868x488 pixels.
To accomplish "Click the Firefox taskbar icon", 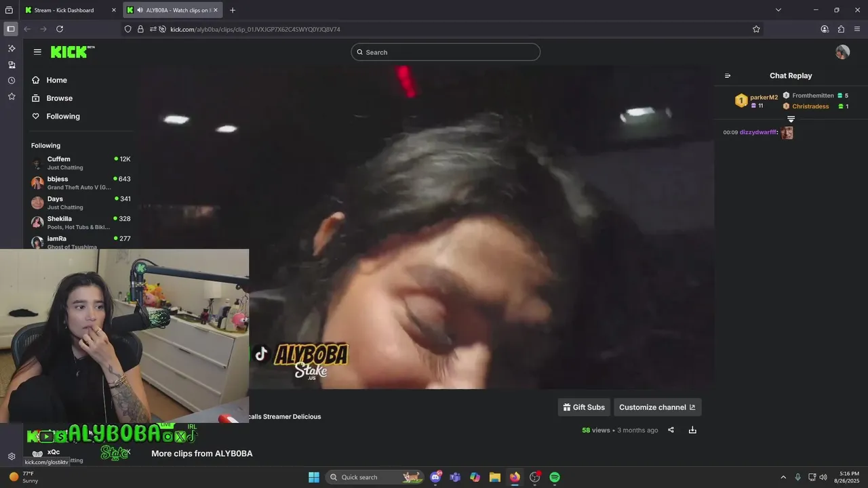I will point(515,477).
